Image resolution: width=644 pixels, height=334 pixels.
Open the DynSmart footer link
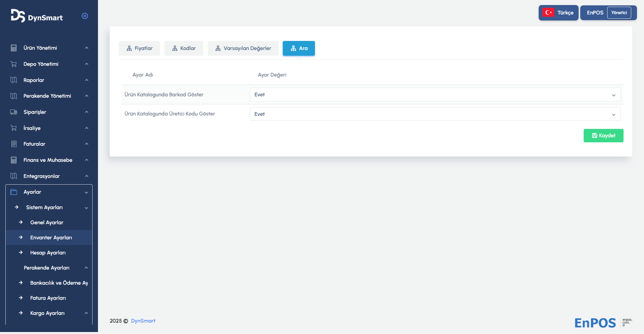tap(143, 321)
